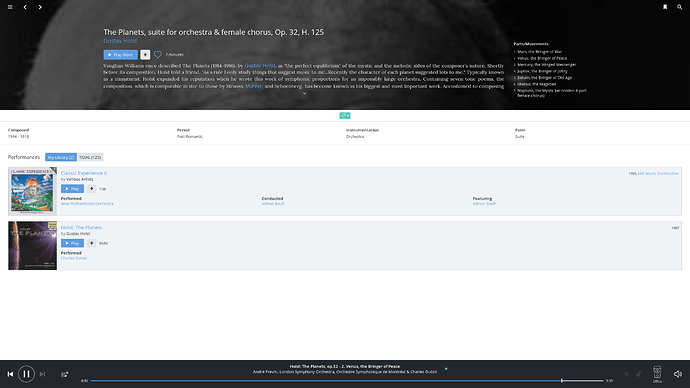
Task: Favorite the work with the heart icon
Action: coord(158,55)
